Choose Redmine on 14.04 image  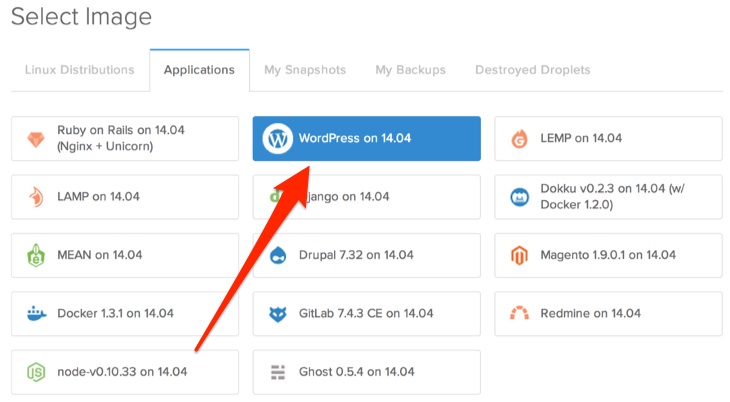click(608, 313)
